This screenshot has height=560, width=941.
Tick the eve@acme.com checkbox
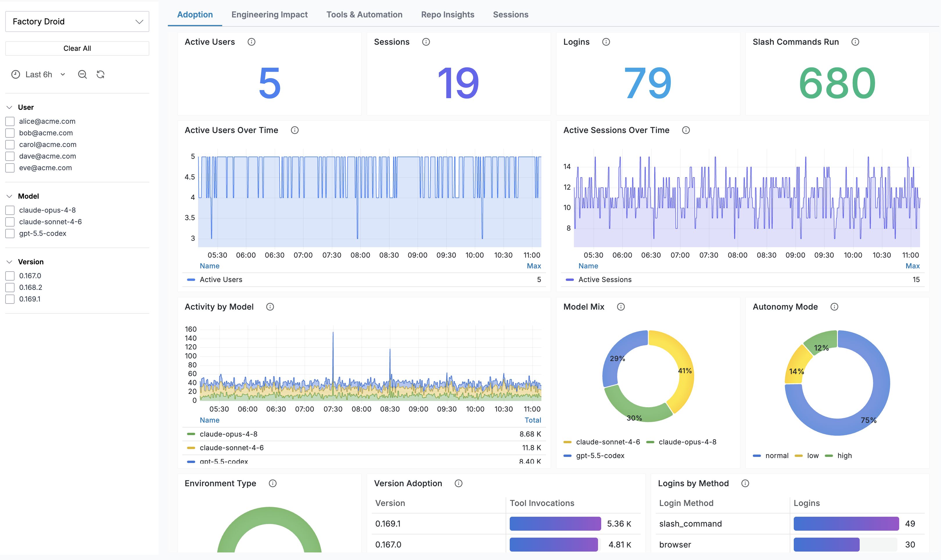coord(10,168)
